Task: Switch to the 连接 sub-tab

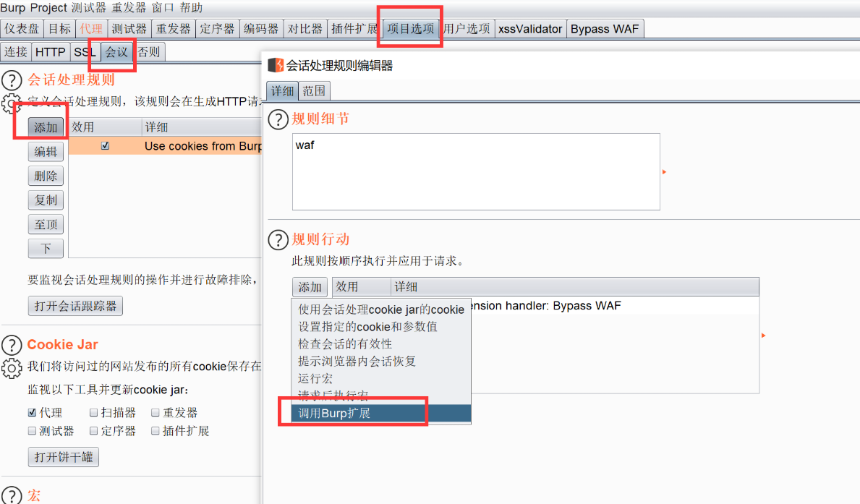Action: [16, 52]
